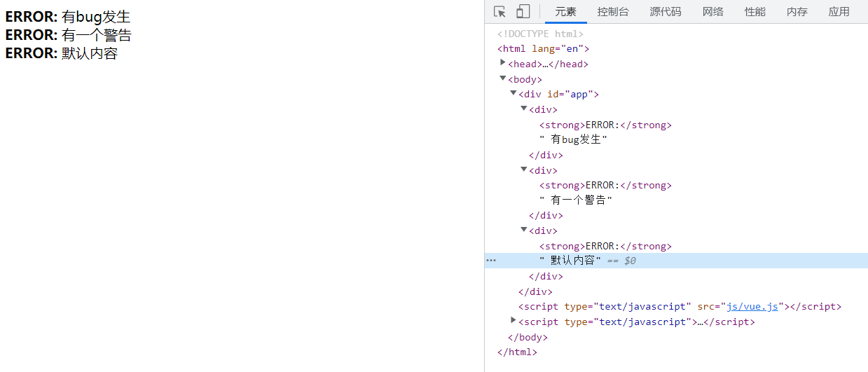This screenshot has height=372, width=868.
Task: Select the highlighted "默认内容" text node
Action: pos(570,261)
